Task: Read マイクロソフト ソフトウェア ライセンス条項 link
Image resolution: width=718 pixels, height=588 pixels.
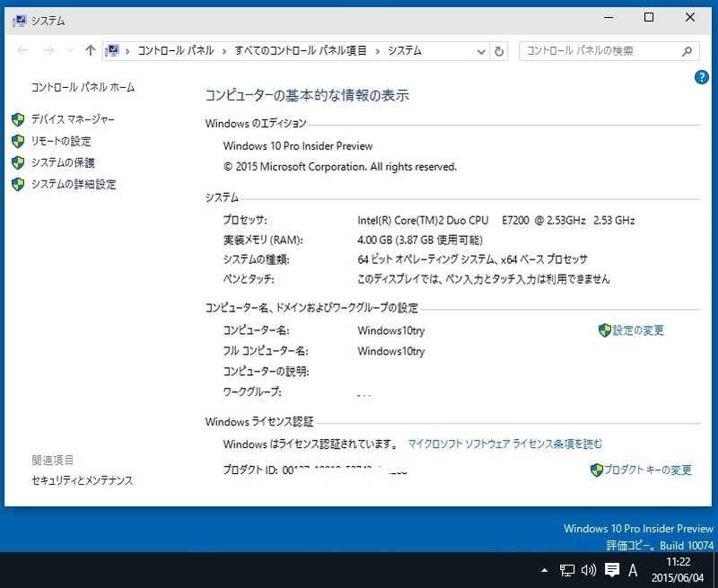Action: (x=505, y=443)
